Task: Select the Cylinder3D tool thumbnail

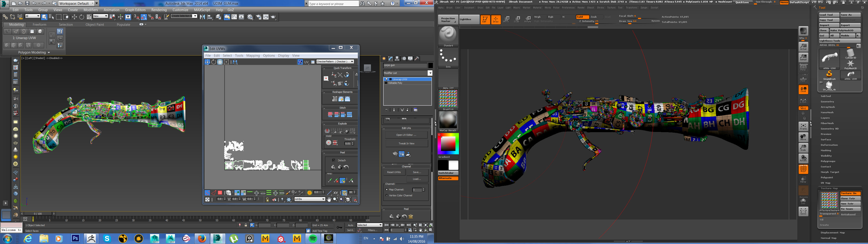Action: [x=850, y=54]
